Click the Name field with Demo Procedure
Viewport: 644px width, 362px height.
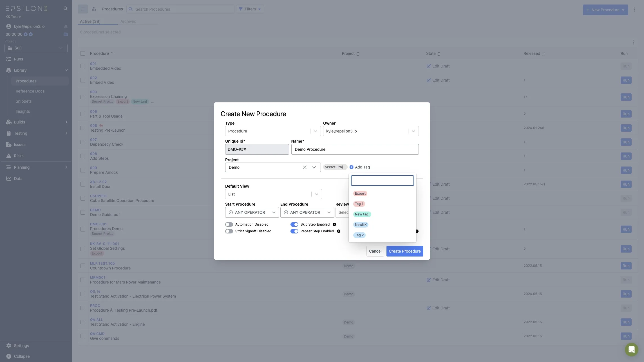point(355,149)
